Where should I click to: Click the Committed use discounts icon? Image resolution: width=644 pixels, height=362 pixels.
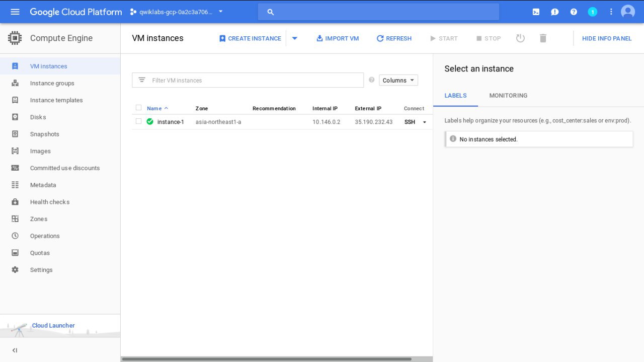[15, 168]
